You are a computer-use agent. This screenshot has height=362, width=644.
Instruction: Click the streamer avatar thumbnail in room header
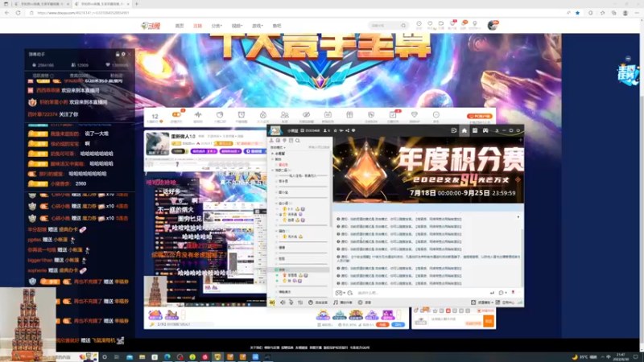point(157,144)
